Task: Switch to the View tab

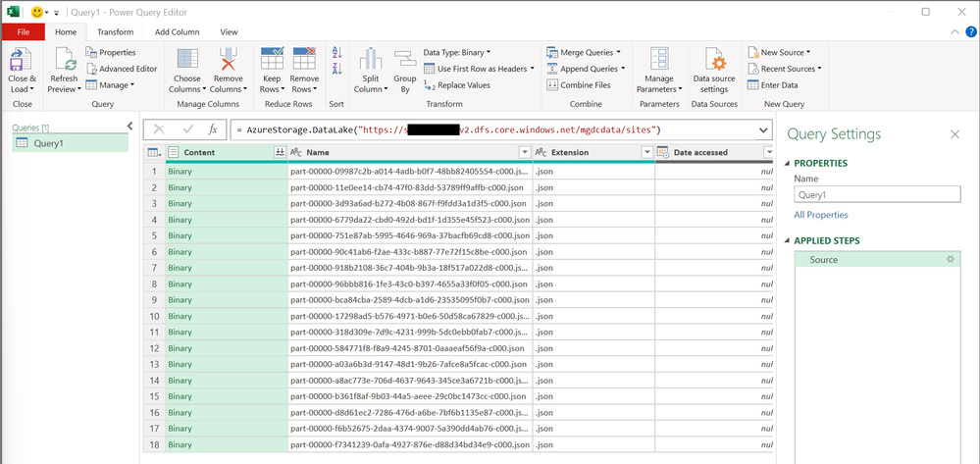Action: click(x=229, y=32)
